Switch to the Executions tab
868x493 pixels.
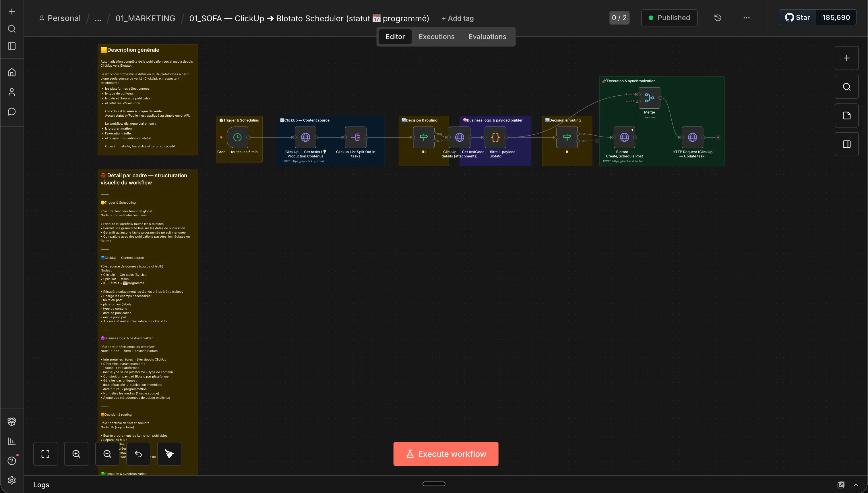(x=437, y=36)
